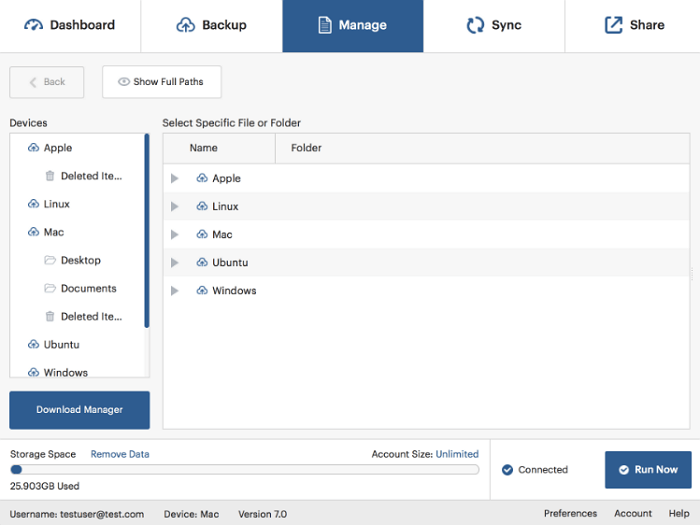The height and width of the screenshot is (525, 700).
Task: Click the Ubuntu cloud icon in file table
Action: pyautogui.click(x=202, y=263)
